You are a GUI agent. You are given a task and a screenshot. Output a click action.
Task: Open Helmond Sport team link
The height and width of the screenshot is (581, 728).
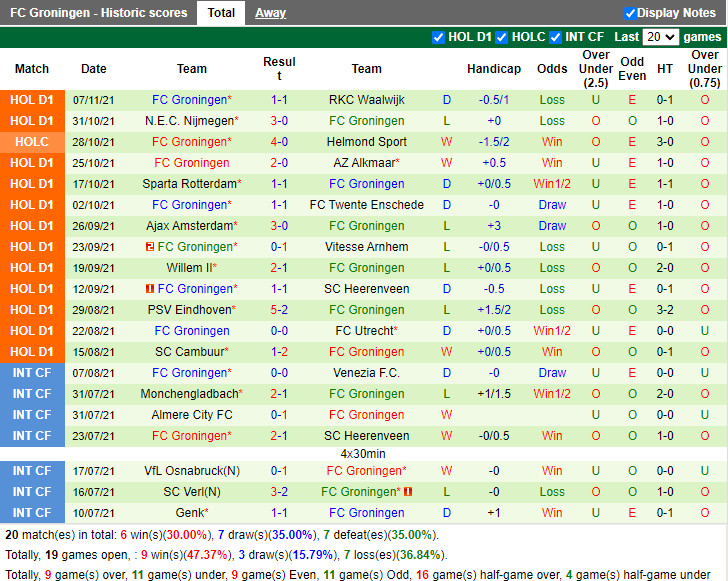pos(366,142)
